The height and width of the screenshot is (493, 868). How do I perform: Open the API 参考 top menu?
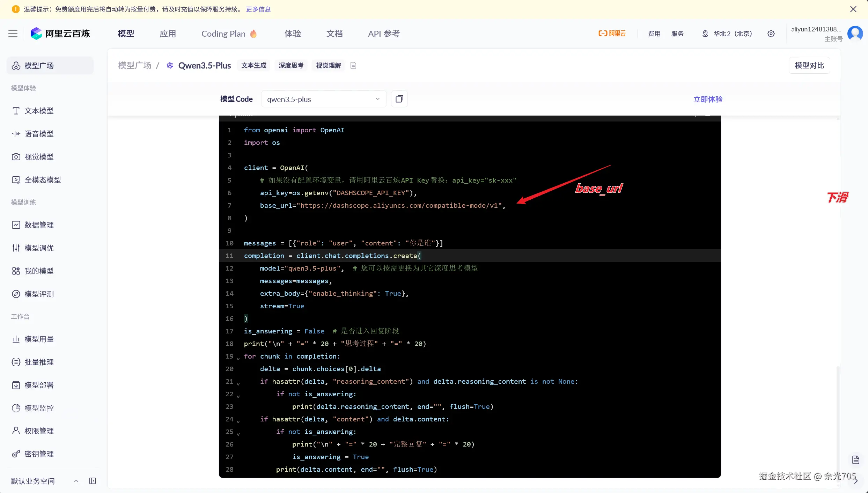[383, 34]
